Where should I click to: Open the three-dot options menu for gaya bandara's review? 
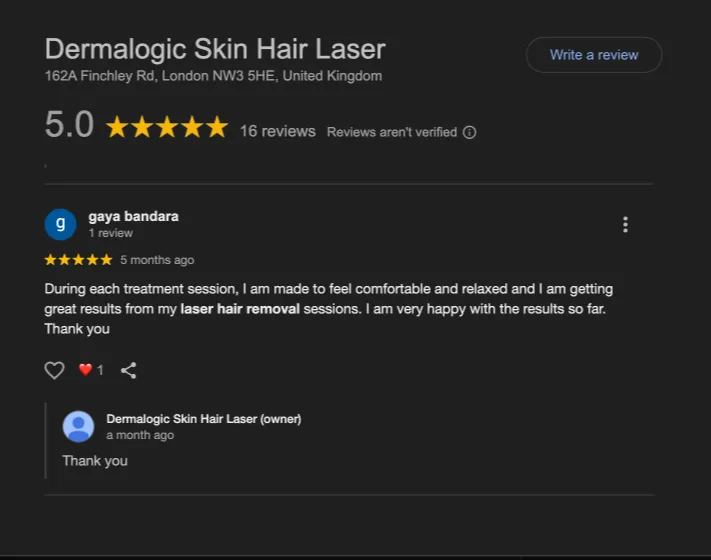(x=625, y=224)
